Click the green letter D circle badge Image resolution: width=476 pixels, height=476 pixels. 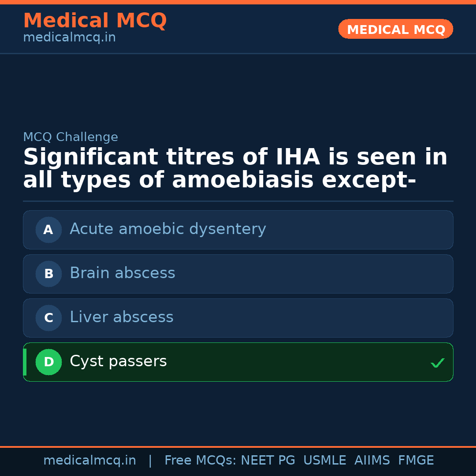pos(48,362)
